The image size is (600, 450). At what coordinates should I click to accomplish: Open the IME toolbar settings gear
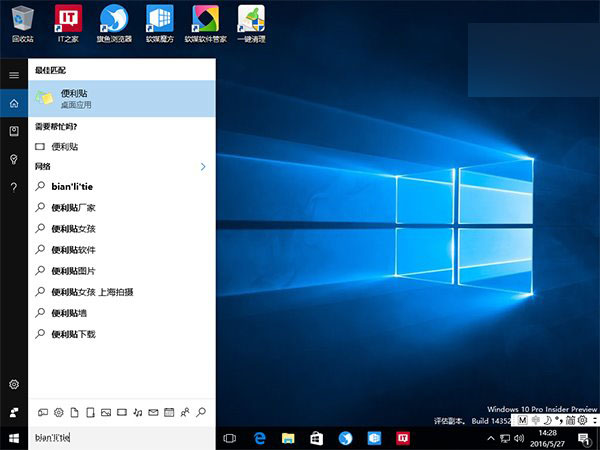tap(582, 420)
